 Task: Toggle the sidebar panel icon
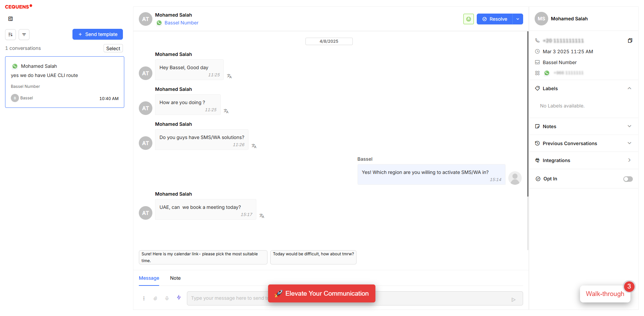[10, 19]
